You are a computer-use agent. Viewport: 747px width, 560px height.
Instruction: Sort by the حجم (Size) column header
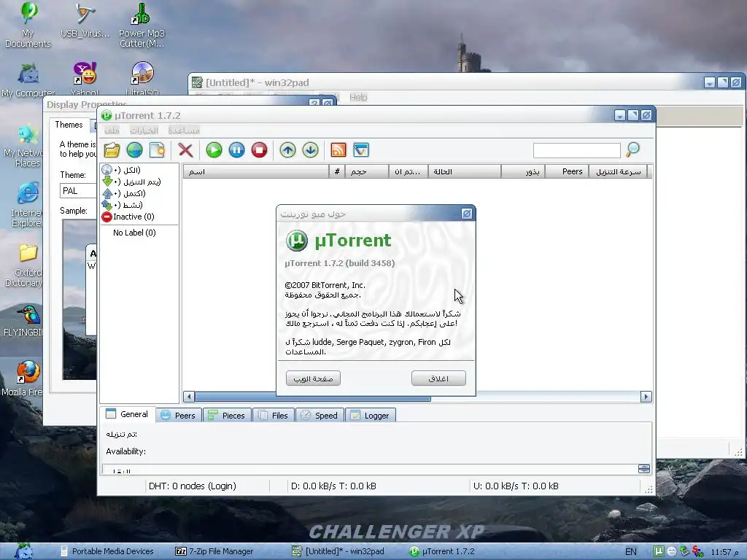click(x=367, y=171)
